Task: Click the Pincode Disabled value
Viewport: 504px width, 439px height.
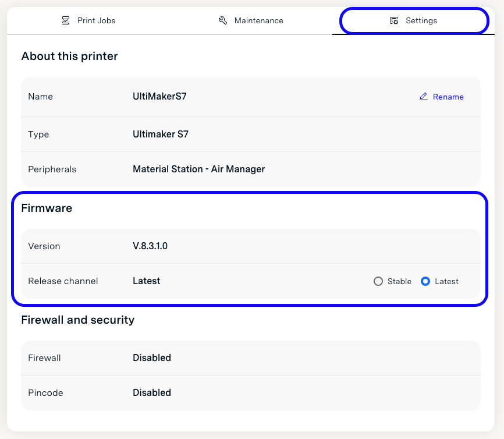Action: point(152,392)
